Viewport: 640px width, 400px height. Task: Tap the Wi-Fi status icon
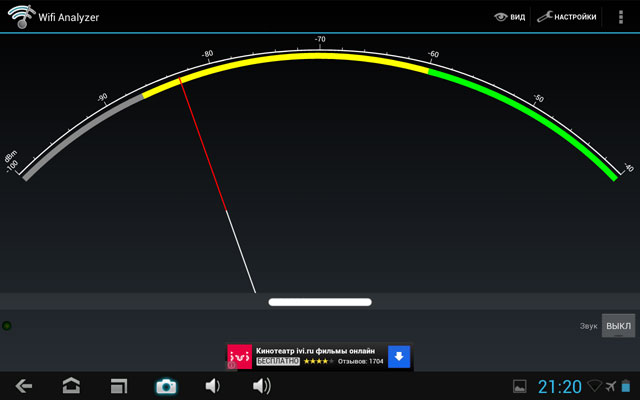tap(594, 386)
